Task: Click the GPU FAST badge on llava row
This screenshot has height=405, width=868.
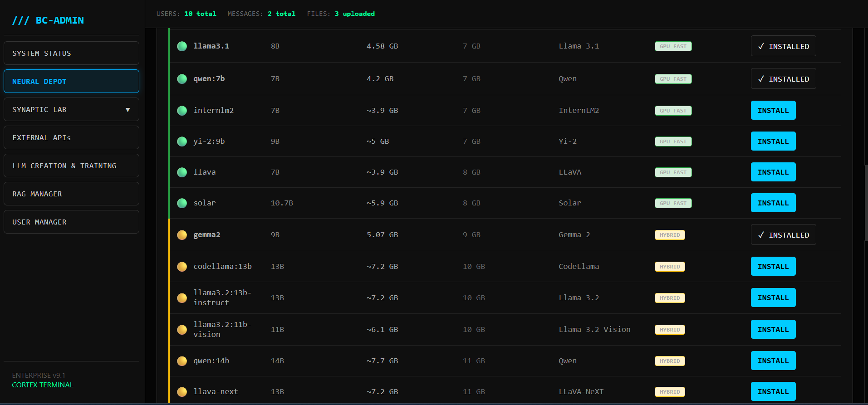Action: [x=673, y=172]
